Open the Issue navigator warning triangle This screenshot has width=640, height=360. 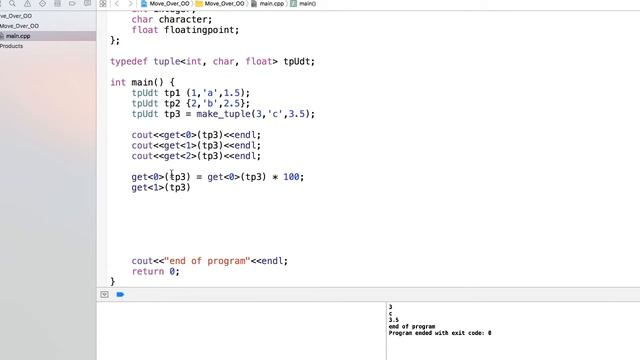click(x=27, y=3)
